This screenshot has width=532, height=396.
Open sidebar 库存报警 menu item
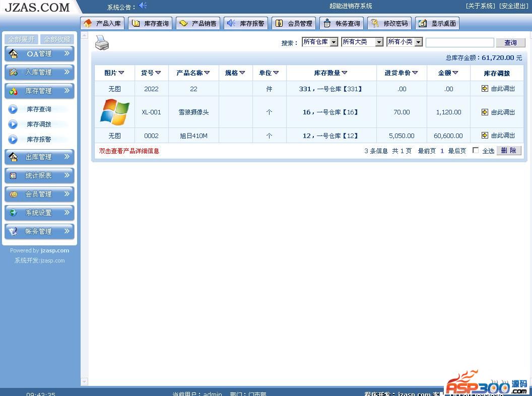coord(39,139)
